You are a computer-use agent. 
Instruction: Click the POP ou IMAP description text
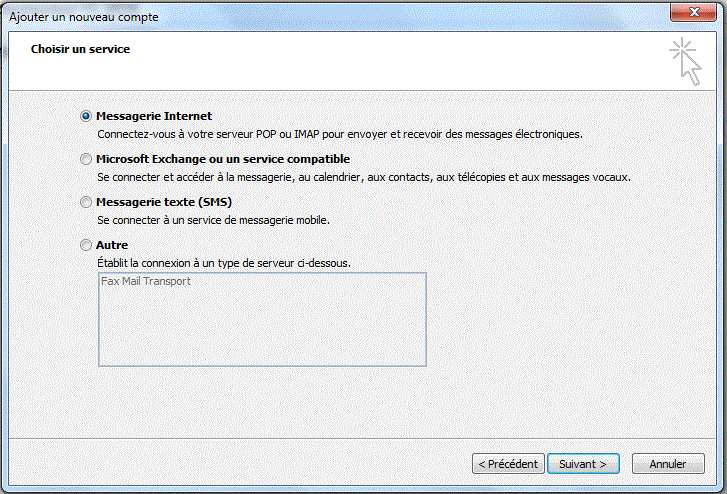(x=339, y=133)
